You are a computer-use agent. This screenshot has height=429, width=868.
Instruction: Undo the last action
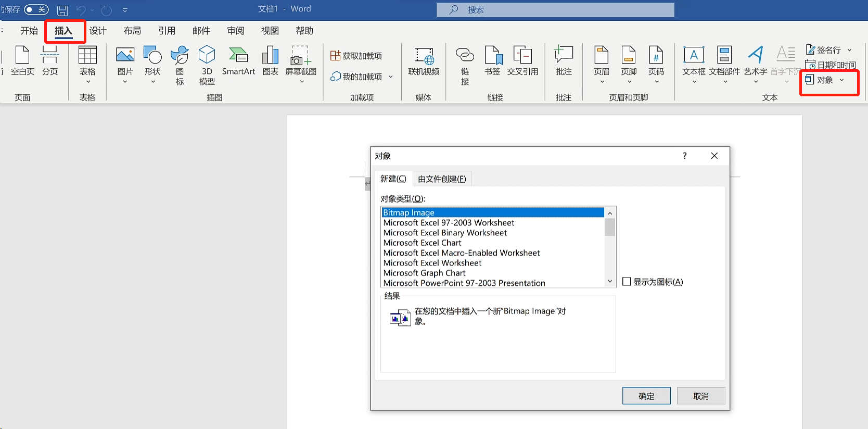tap(81, 10)
